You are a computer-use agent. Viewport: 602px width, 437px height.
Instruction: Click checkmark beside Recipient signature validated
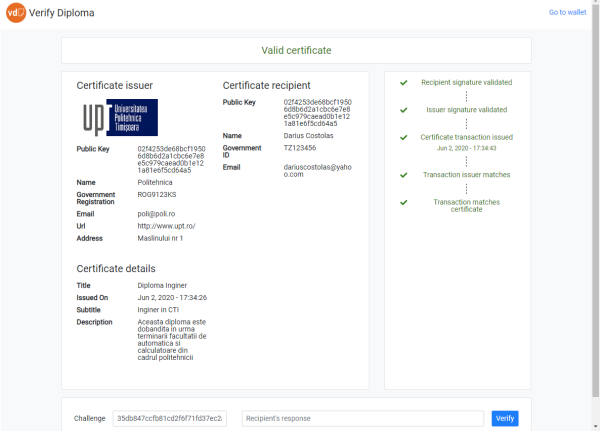pyautogui.click(x=404, y=83)
